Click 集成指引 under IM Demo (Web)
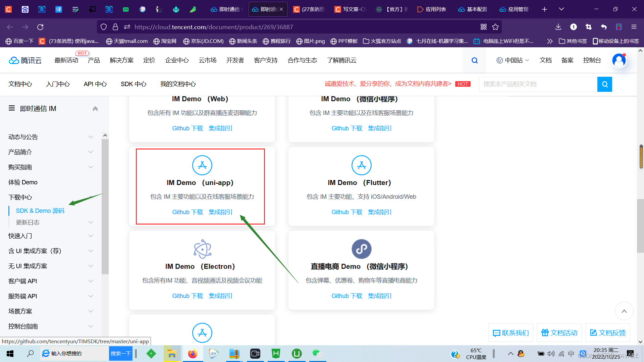This screenshot has height=362, width=644. pos(220,128)
